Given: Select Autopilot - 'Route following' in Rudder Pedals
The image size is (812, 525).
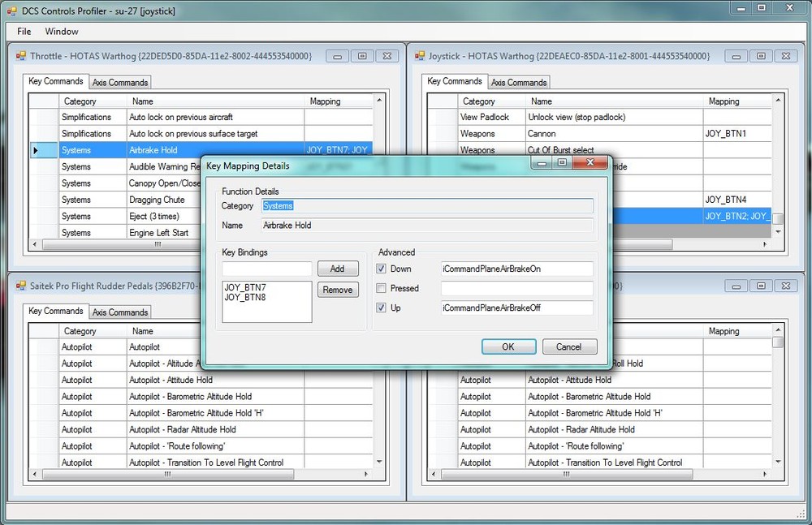Looking at the screenshot, I should click(201, 445).
